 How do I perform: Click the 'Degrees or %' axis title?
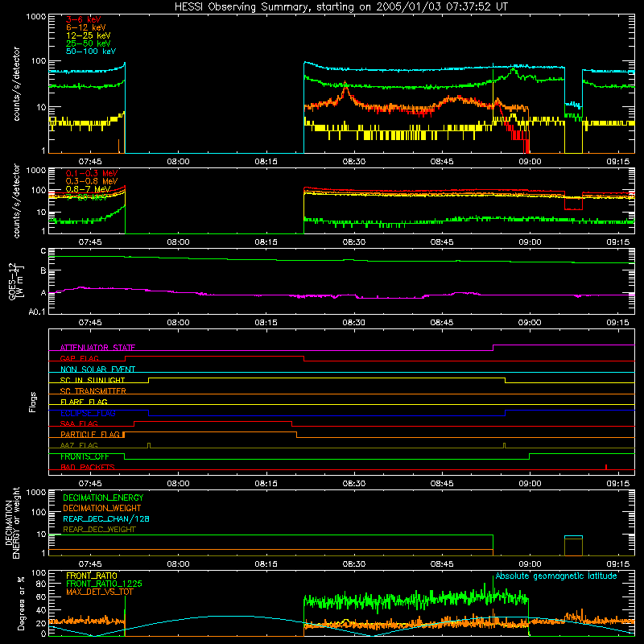21,603
